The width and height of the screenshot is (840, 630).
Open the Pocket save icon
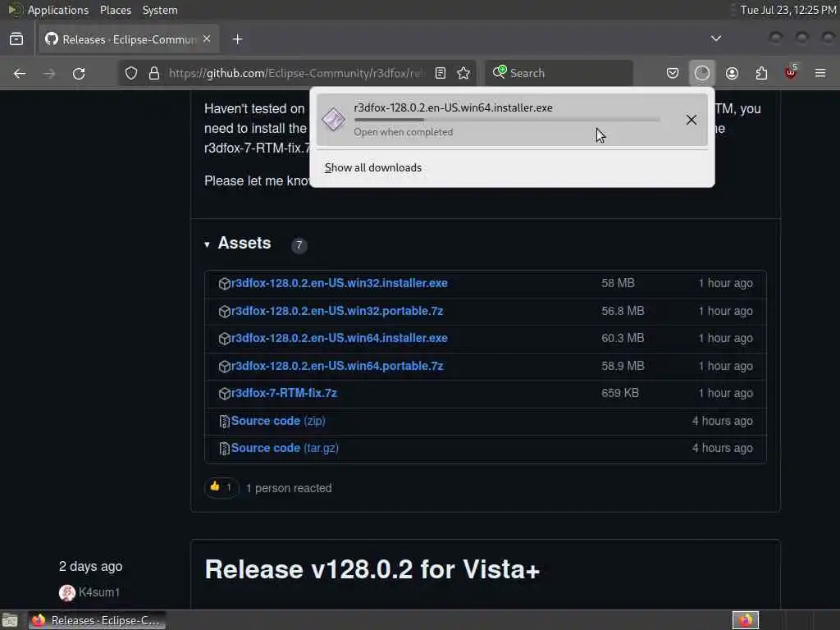pos(673,73)
